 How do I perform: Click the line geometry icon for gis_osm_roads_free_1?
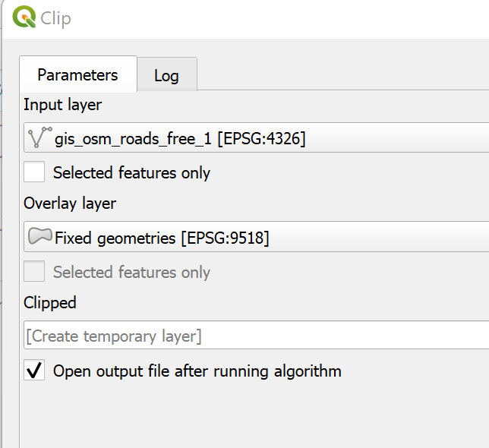pyautogui.click(x=37, y=138)
